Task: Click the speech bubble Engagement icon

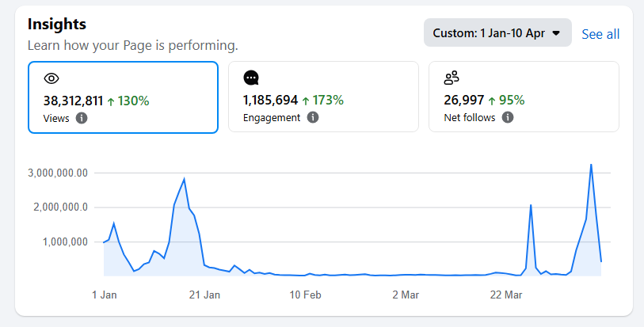Action: [251, 78]
